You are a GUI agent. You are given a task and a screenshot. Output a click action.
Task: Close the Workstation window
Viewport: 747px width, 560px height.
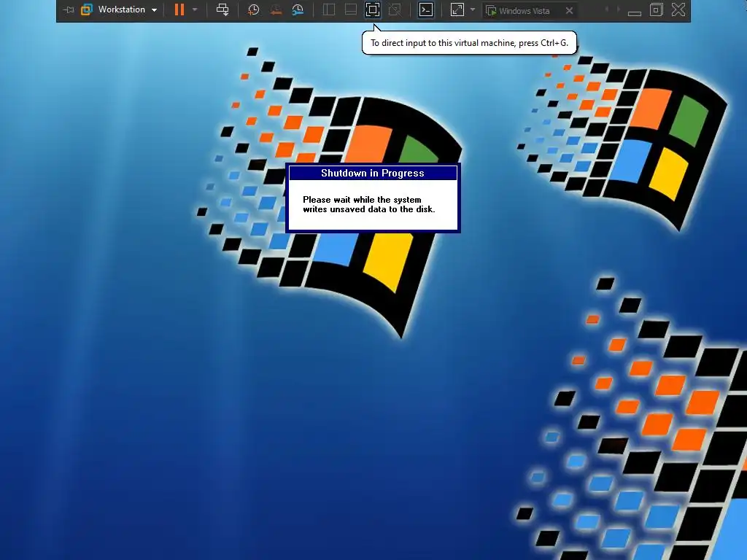click(678, 9)
